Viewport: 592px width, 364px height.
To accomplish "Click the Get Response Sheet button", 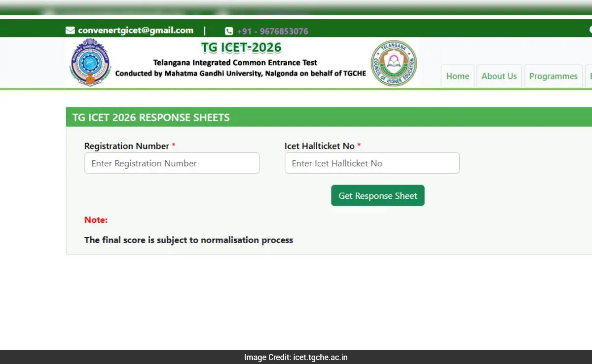I will click(x=378, y=196).
